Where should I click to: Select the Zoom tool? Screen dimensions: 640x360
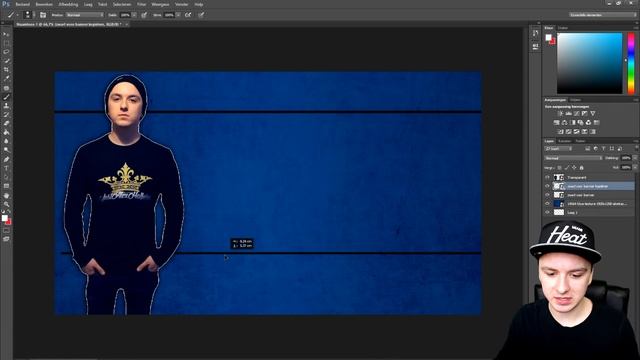6,204
